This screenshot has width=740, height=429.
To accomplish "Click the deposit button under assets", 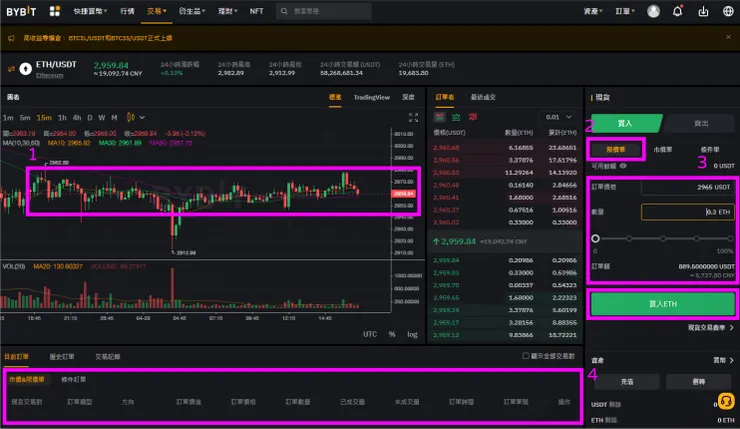I will [627, 382].
